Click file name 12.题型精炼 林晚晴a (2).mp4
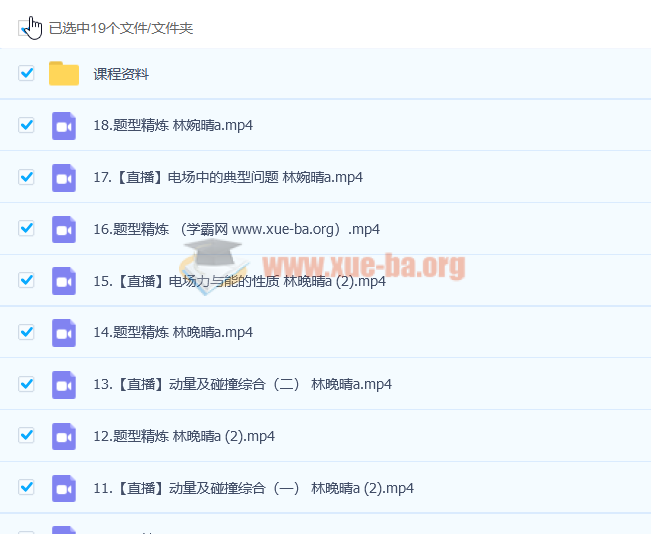Screen dimensions: 651x534 [x=183, y=437]
